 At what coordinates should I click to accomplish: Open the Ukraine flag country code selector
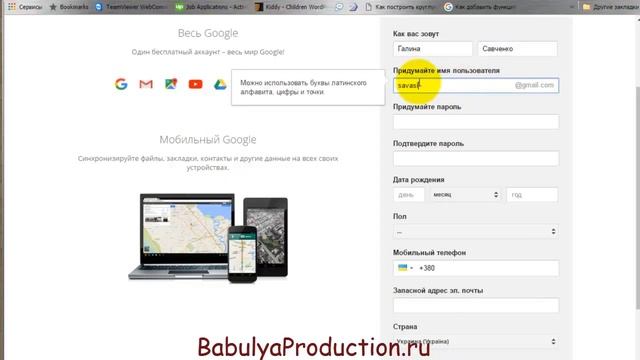coord(405,268)
